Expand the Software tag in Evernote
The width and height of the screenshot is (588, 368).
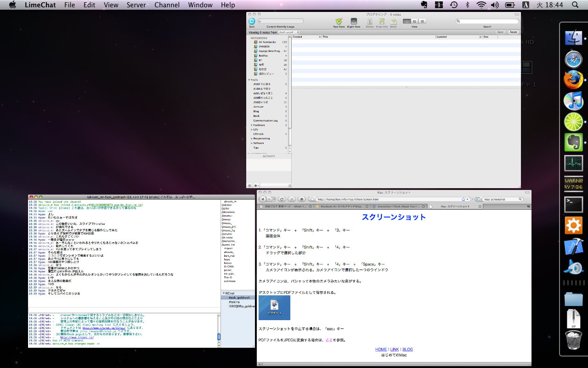tap(252, 143)
